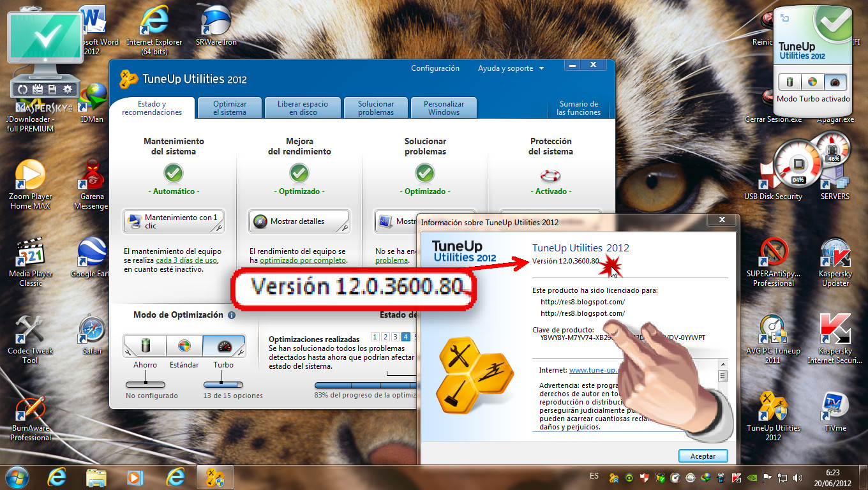The image size is (868, 490).
Task: Select Turbo mode in main window
Action: click(223, 346)
